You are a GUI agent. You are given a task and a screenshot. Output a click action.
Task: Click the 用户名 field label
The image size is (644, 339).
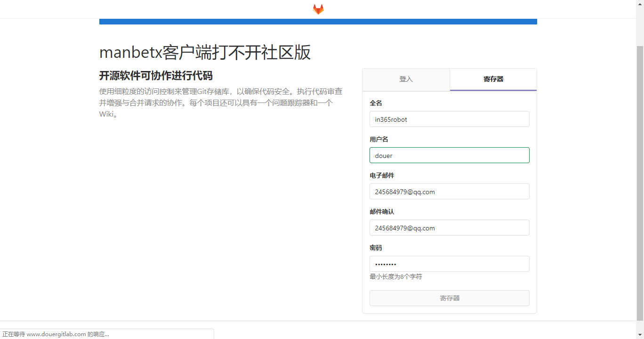coord(379,139)
